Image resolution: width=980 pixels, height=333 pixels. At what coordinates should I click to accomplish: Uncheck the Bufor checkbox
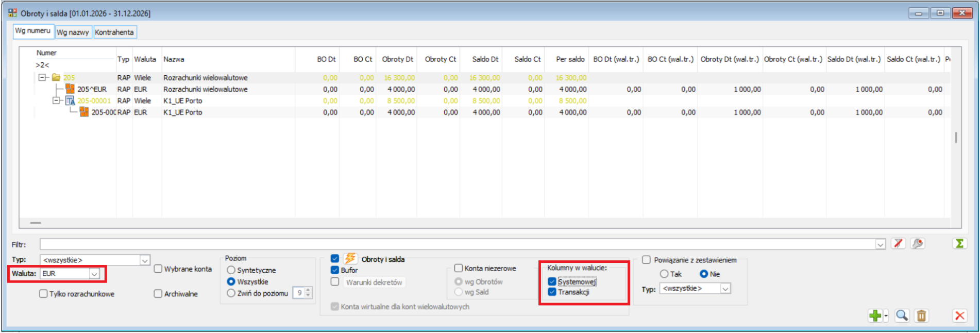pyautogui.click(x=335, y=270)
